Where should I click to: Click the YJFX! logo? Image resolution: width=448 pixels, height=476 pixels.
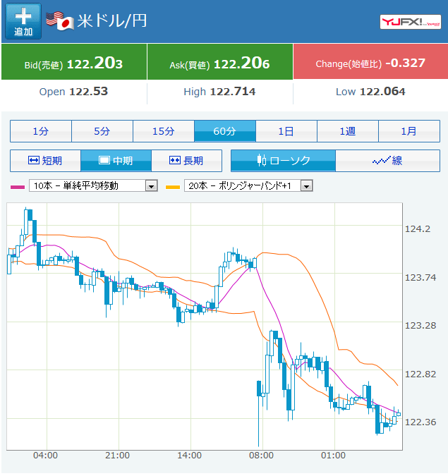pyautogui.click(x=410, y=22)
